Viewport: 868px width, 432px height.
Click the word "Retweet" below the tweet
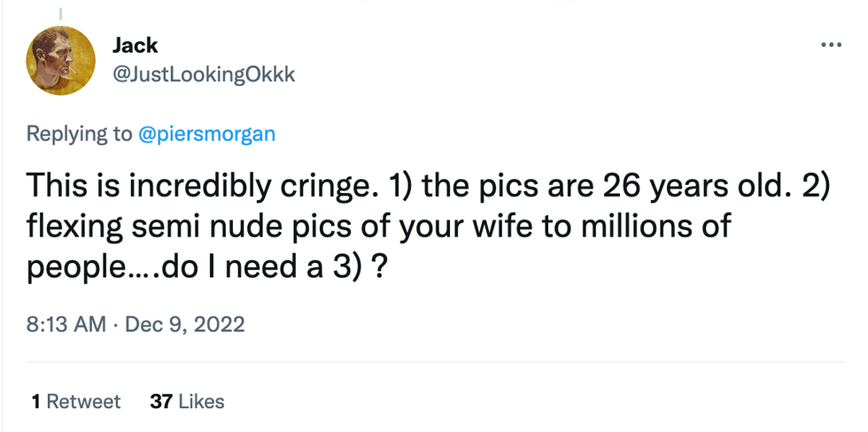[x=83, y=401]
